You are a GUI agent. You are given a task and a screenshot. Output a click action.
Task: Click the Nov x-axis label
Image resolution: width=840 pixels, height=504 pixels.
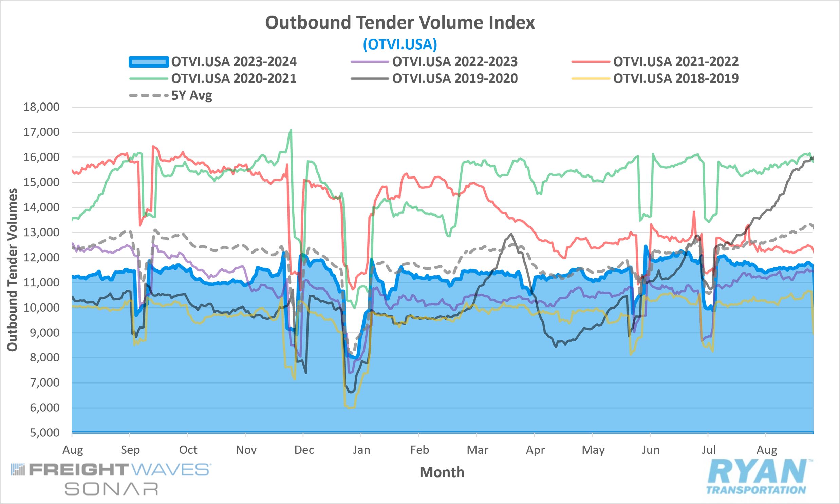point(246,450)
